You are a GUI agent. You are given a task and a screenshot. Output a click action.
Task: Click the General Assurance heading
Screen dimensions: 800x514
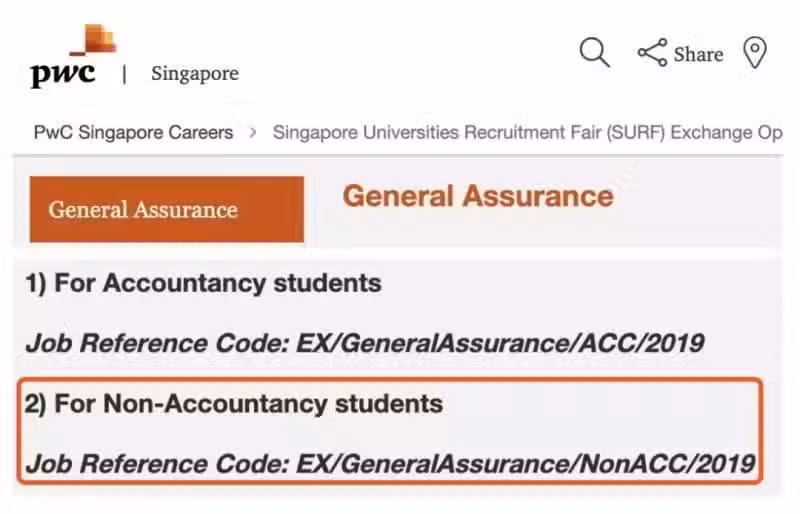pos(478,196)
